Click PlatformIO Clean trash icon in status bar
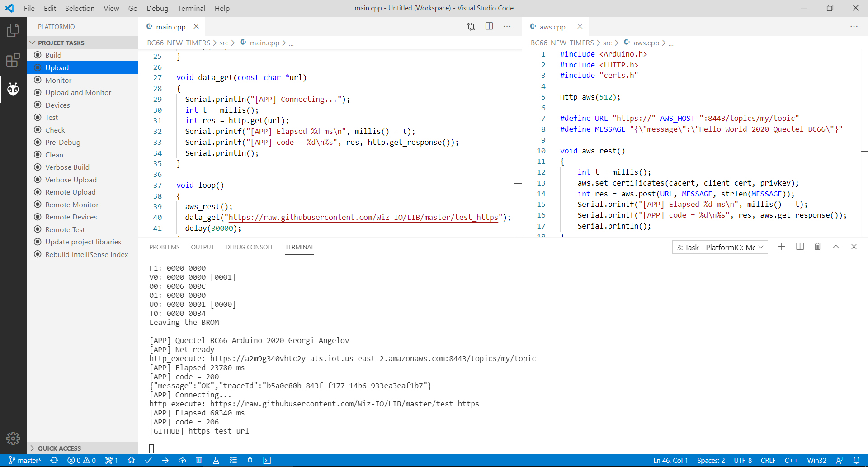 pos(199,460)
